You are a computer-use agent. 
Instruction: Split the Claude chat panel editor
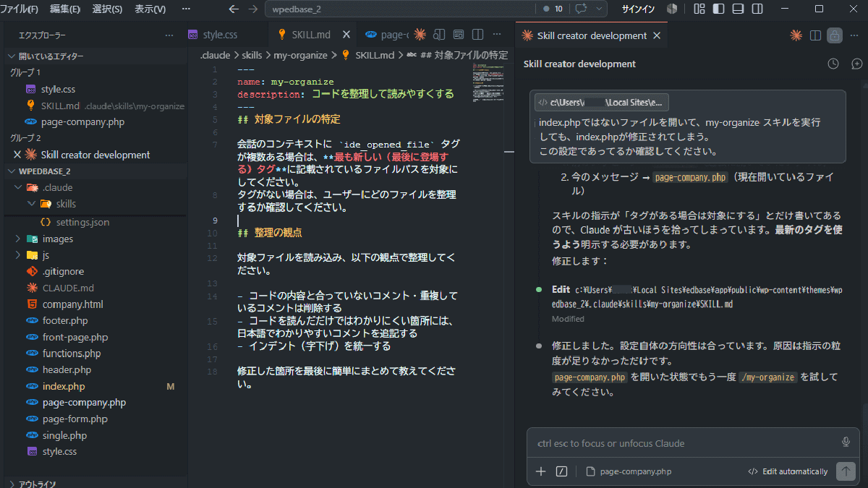pyautogui.click(x=815, y=35)
